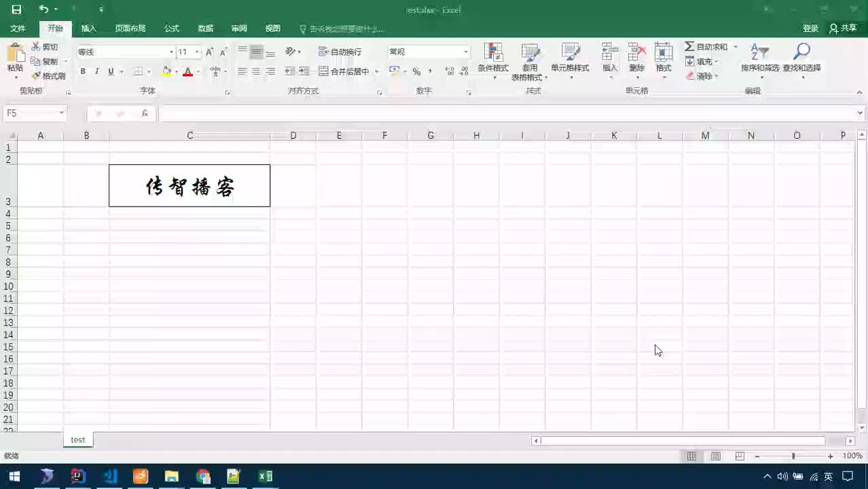Align text to the left
Screen dimensions: 868x489
[242, 71]
